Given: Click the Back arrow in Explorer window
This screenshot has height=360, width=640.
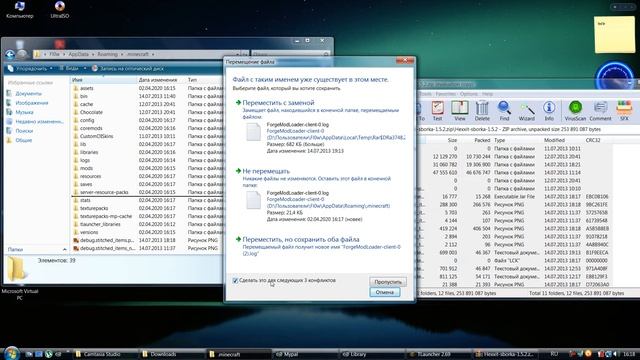Looking at the screenshot, I should tap(10, 54).
